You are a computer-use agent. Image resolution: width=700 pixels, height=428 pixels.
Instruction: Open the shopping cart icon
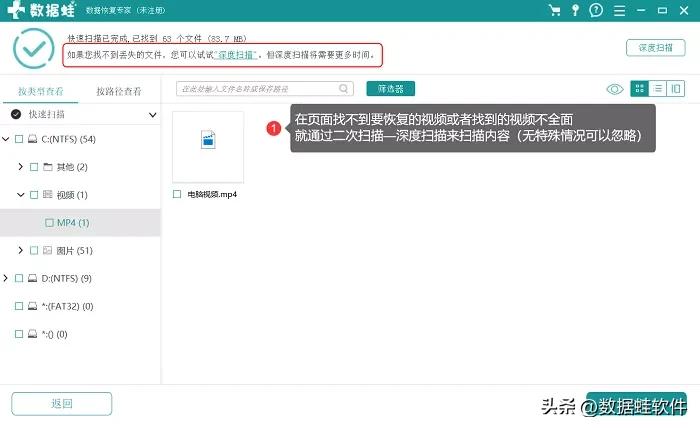coord(554,11)
